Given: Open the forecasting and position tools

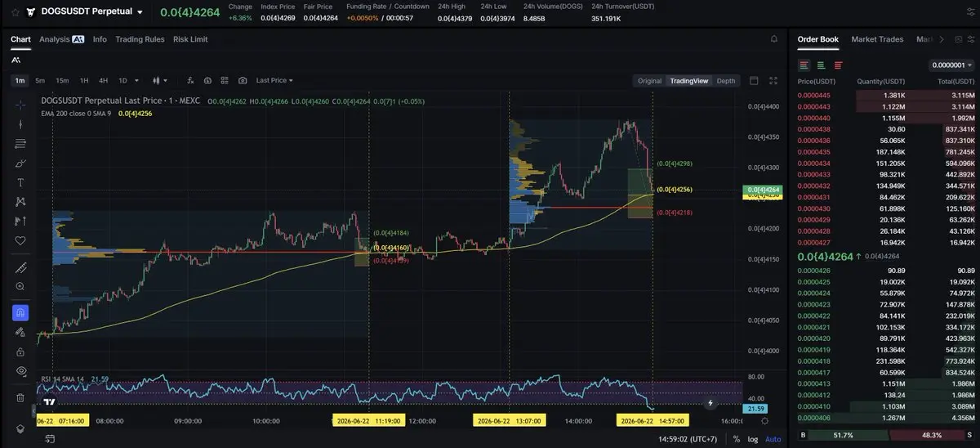Looking at the screenshot, I should point(21,221).
